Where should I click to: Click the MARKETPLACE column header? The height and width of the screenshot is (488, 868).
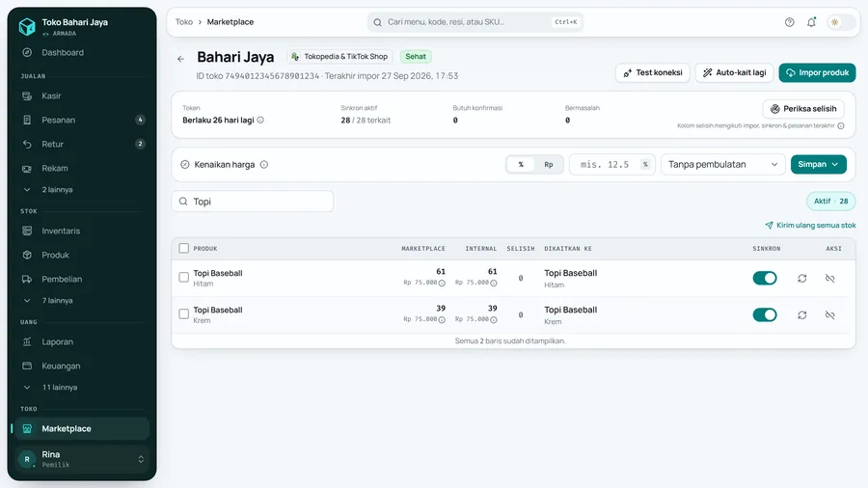423,249
